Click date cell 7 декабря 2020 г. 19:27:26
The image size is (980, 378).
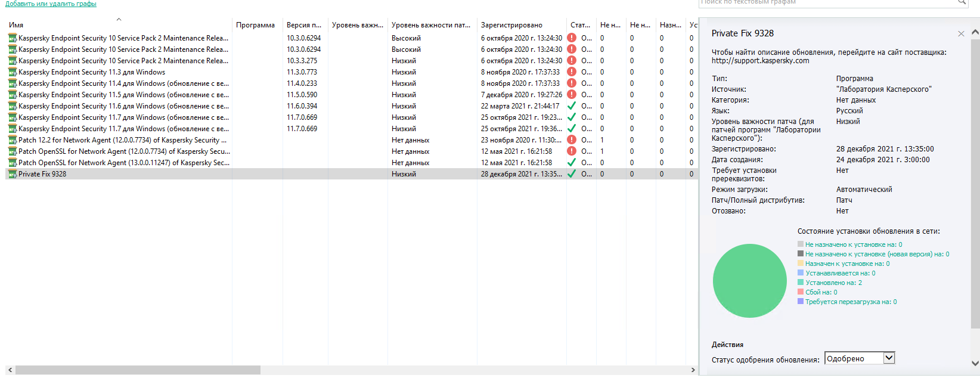pyautogui.click(x=522, y=95)
